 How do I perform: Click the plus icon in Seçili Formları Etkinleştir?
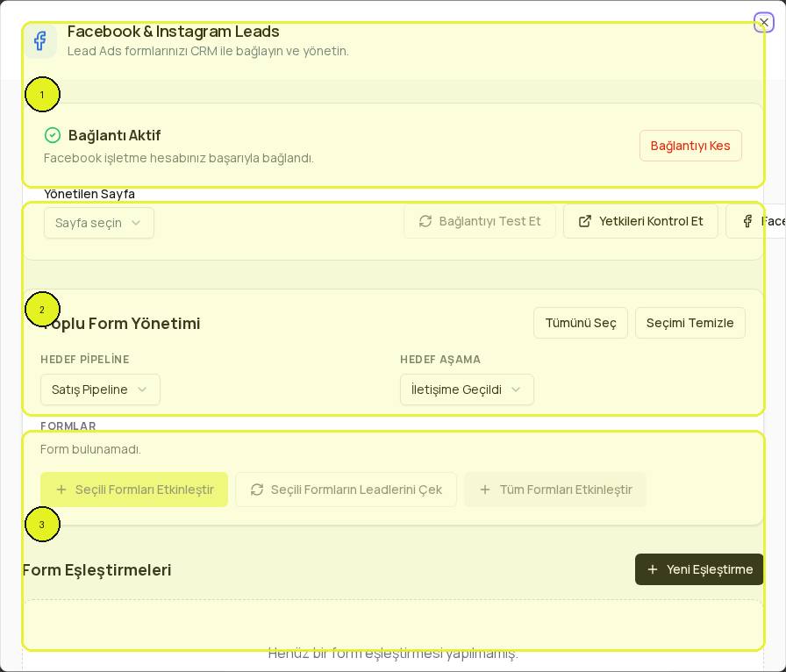[61, 490]
